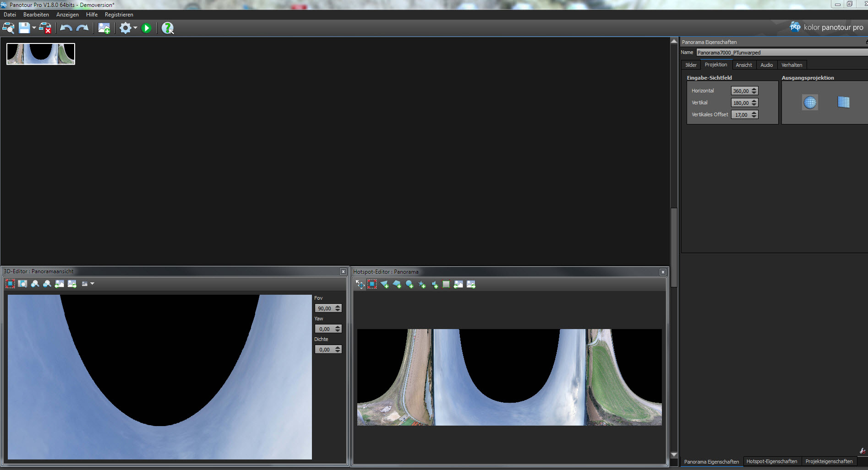Toggle hotspot move/select tool

[360, 285]
